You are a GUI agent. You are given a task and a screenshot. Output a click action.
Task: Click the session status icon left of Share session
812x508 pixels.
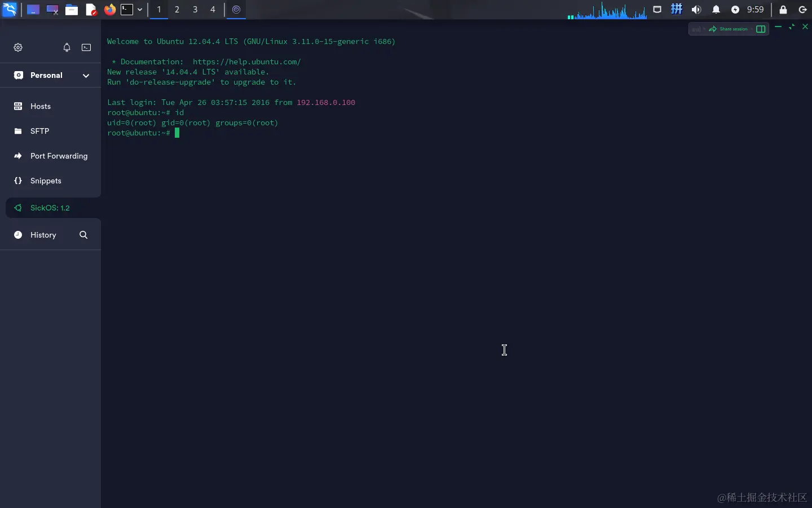(696, 29)
